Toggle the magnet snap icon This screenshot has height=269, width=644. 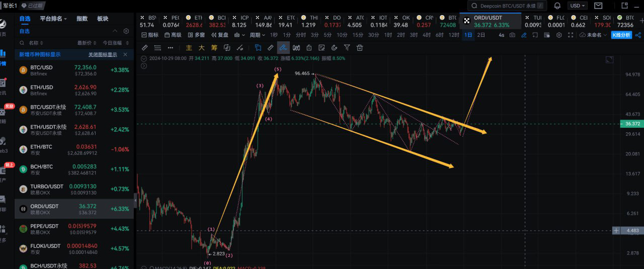tap(334, 48)
